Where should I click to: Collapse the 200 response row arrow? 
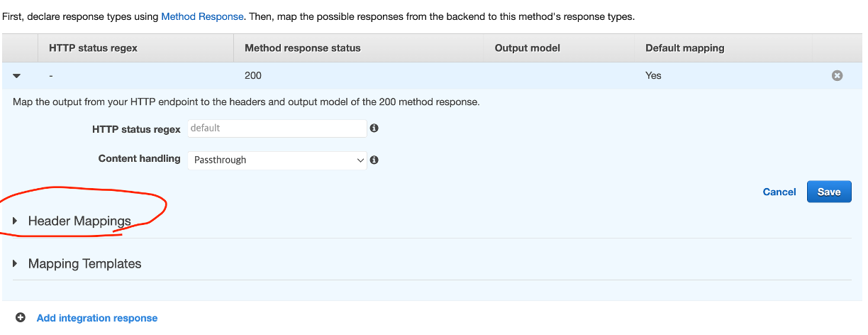point(17,75)
